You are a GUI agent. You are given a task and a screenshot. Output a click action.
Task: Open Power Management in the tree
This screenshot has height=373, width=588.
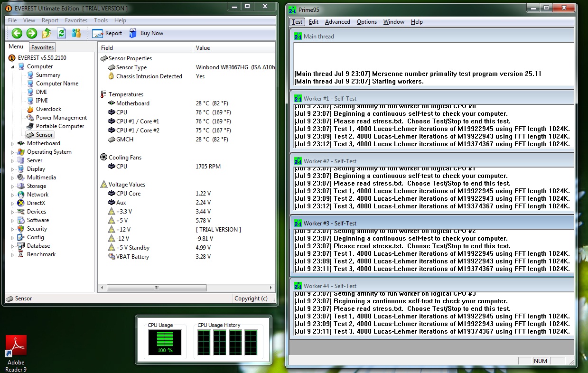(61, 118)
